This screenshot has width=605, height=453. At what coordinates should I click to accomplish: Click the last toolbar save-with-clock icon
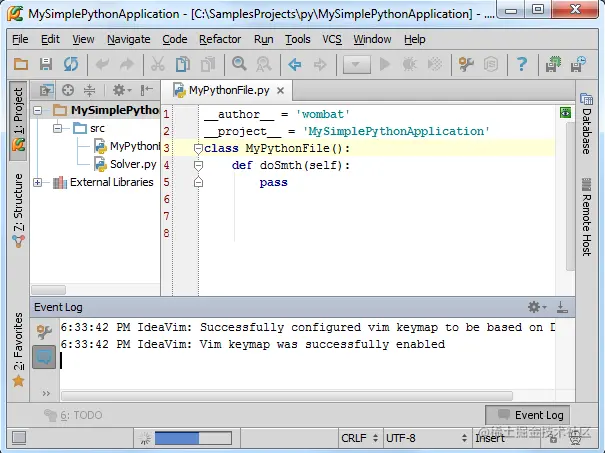click(578, 64)
